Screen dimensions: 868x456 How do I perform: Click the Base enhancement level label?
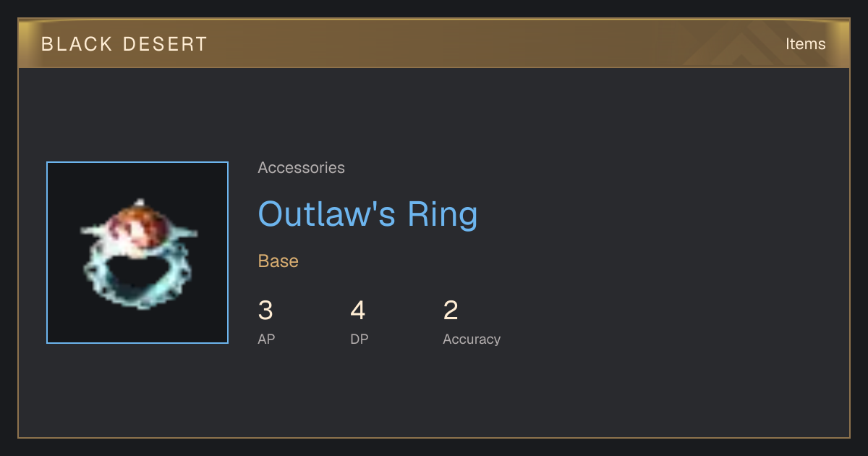[278, 261]
